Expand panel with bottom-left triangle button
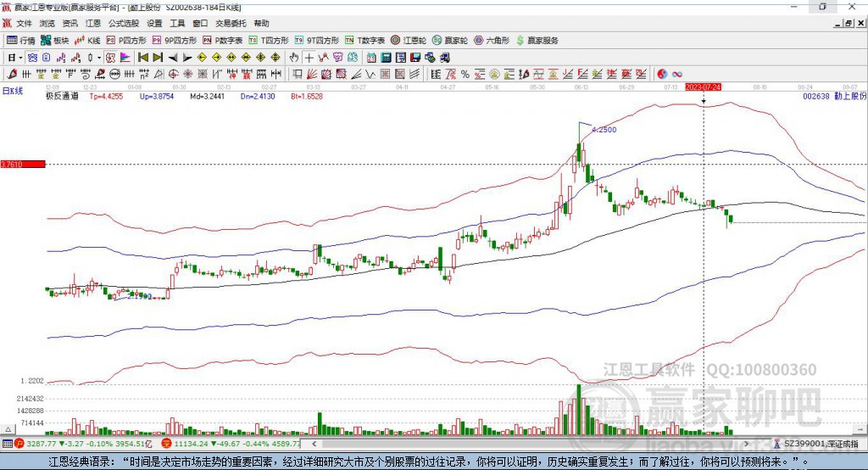The image size is (868, 470). [x=8, y=429]
